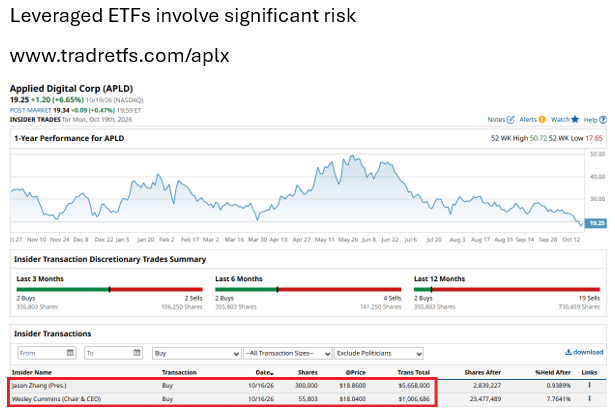Open the Help question mark icon
This screenshot has width=615, height=413.
pos(603,120)
